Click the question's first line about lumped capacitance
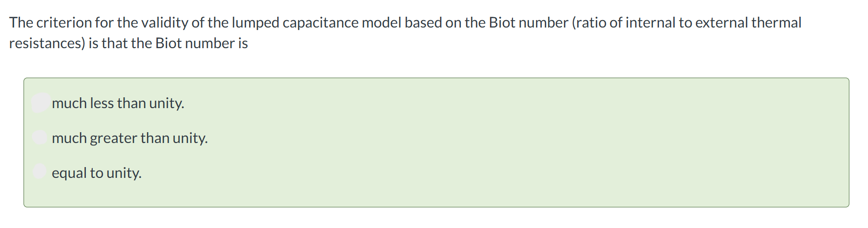The width and height of the screenshot is (868, 228). pos(405,23)
